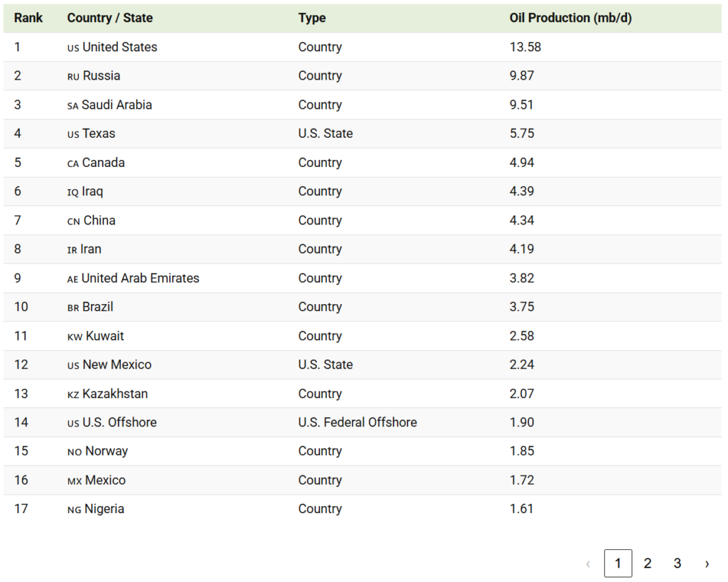Click the rank 10 number cell

click(x=21, y=307)
